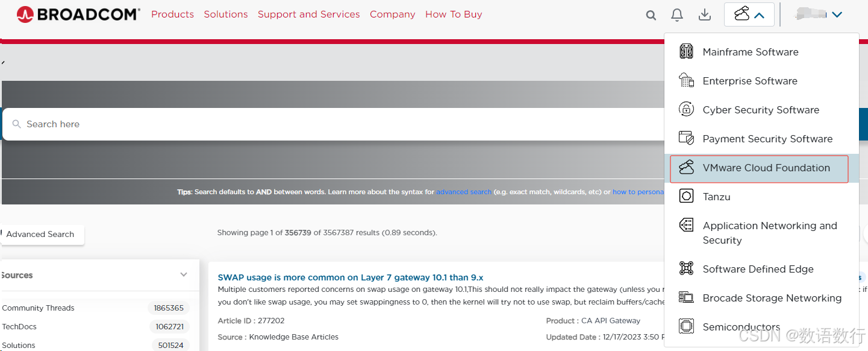Click the downloads icon in header
Screen dimensions: 868x351
coord(705,15)
